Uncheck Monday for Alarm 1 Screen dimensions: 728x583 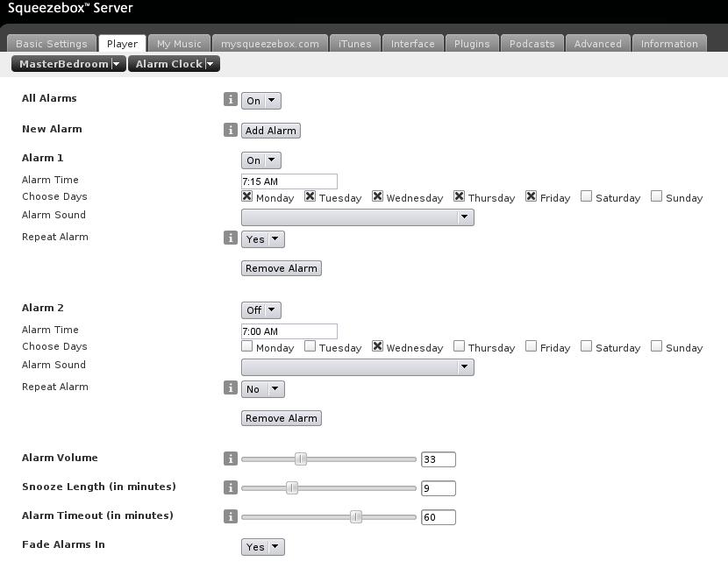[x=247, y=196]
